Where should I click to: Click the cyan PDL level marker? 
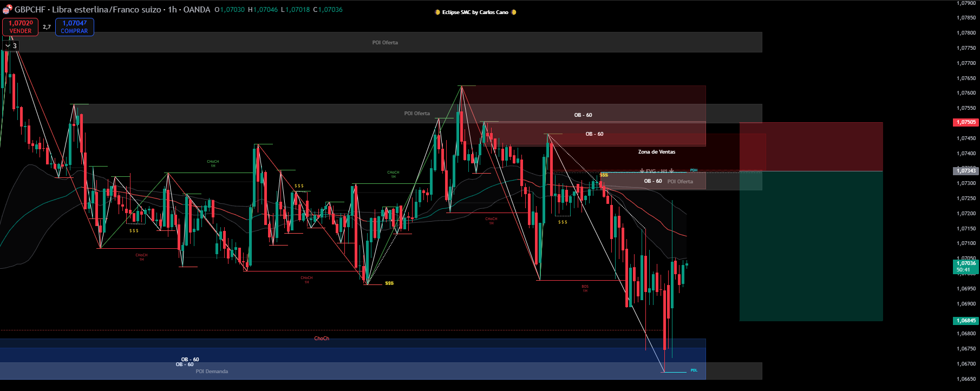[694, 370]
